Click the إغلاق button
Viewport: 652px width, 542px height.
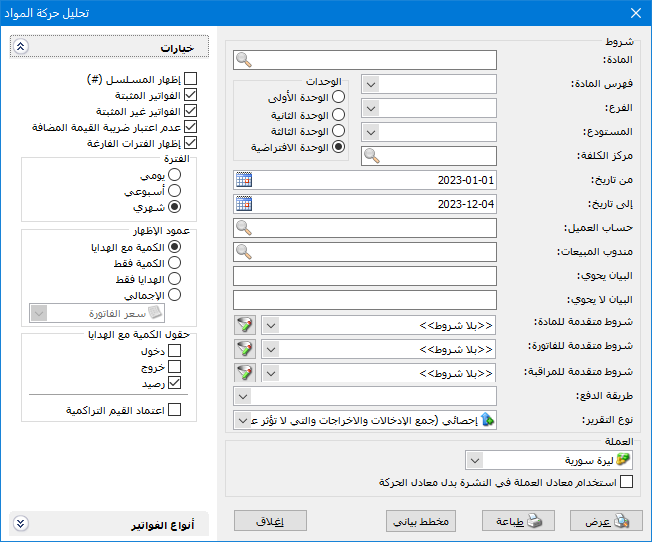(270, 521)
